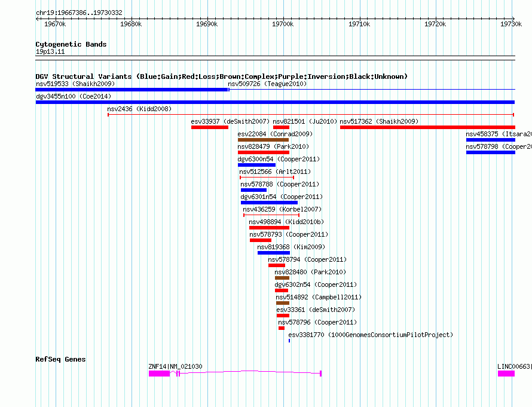Click the 19690k ruler tick label
This screenshot has height=407, width=532.
tap(207, 24)
